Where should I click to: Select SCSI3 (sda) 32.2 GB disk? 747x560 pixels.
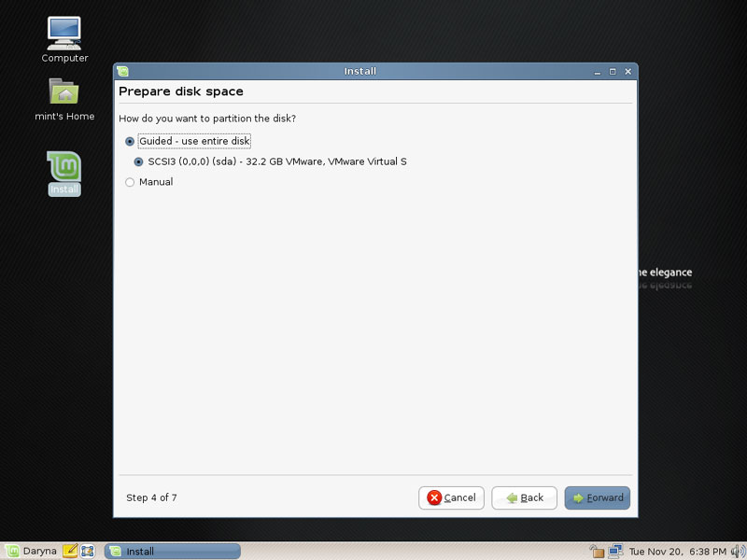(x=270, y=161)
